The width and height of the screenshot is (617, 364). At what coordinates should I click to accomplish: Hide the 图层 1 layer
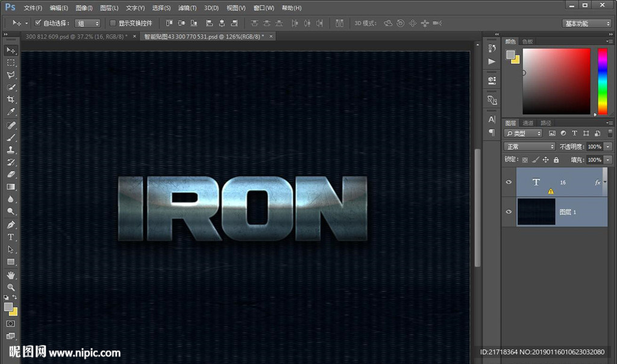509,212
